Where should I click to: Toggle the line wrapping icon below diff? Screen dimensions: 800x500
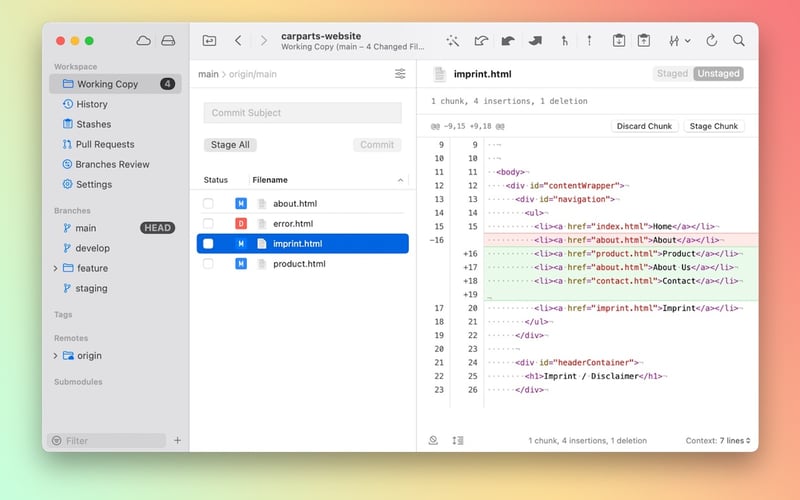click(458, 440)
